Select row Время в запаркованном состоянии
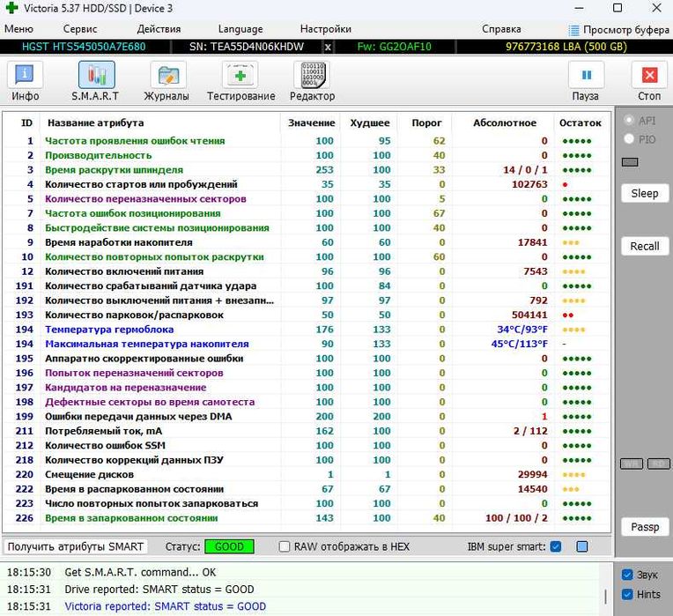The image size is (673, 616). (x=307, y=518)
